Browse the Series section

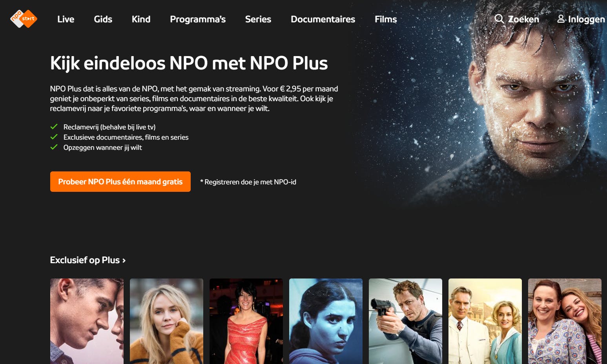click(258, 19)
